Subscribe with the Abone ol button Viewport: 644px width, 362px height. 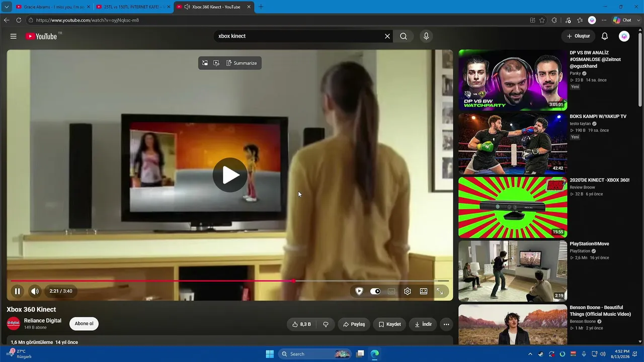(x=84, y=324)
